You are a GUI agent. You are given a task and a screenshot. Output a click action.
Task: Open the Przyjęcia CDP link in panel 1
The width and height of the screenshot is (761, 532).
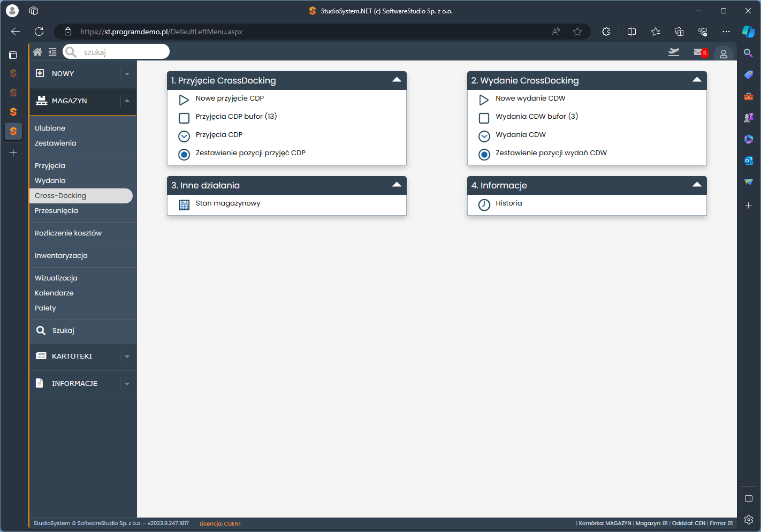(x=219, y=135)
